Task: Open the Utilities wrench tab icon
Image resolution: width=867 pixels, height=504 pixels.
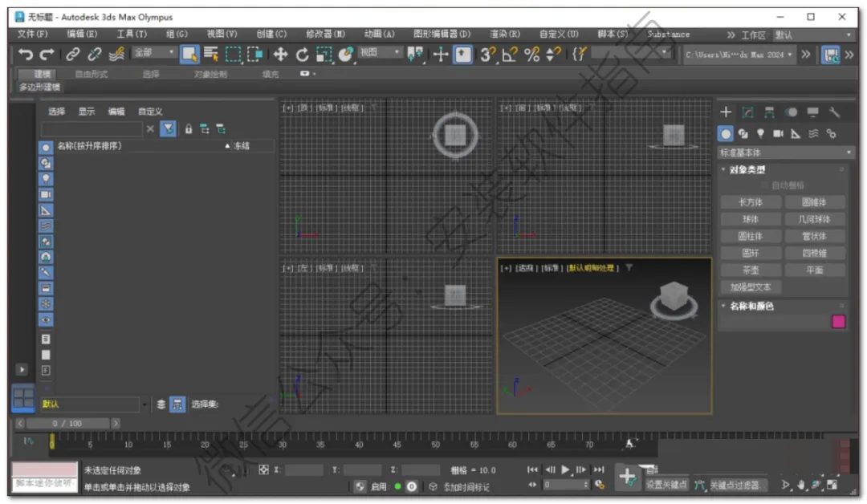Action: pos(834,112)
